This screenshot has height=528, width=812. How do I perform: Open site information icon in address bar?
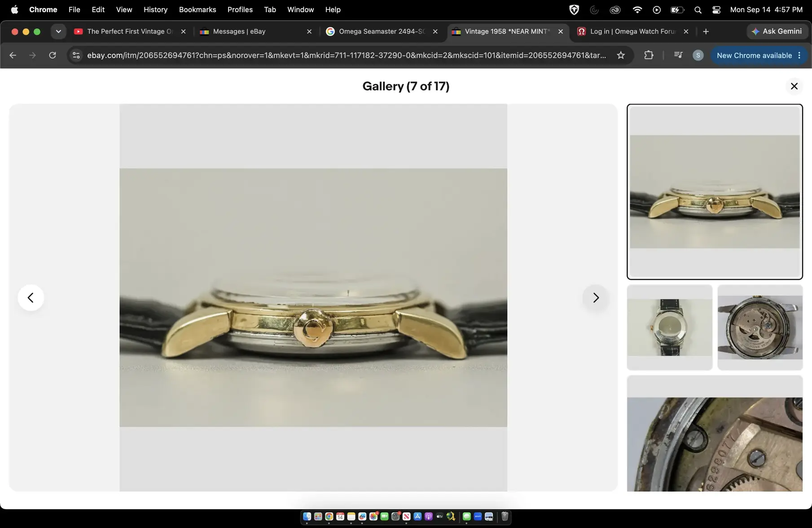76,55
